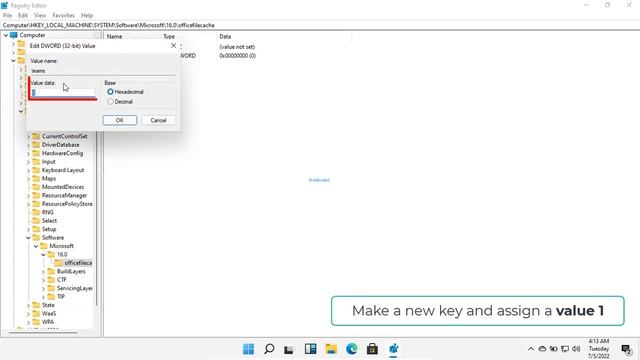
Task: Click the Name column header
Action: pyautogui.click(x=114, y=37)
